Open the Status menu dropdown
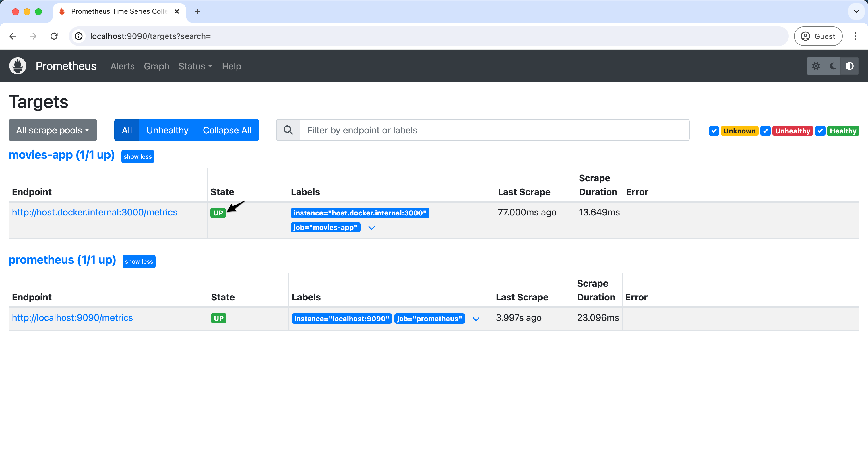The width and height of the screenshot is (868, 466). tap(195, 66)
